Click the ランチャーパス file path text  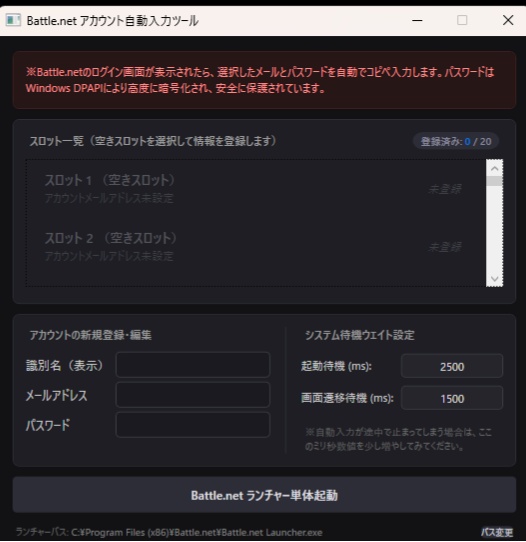coord(169,532)
